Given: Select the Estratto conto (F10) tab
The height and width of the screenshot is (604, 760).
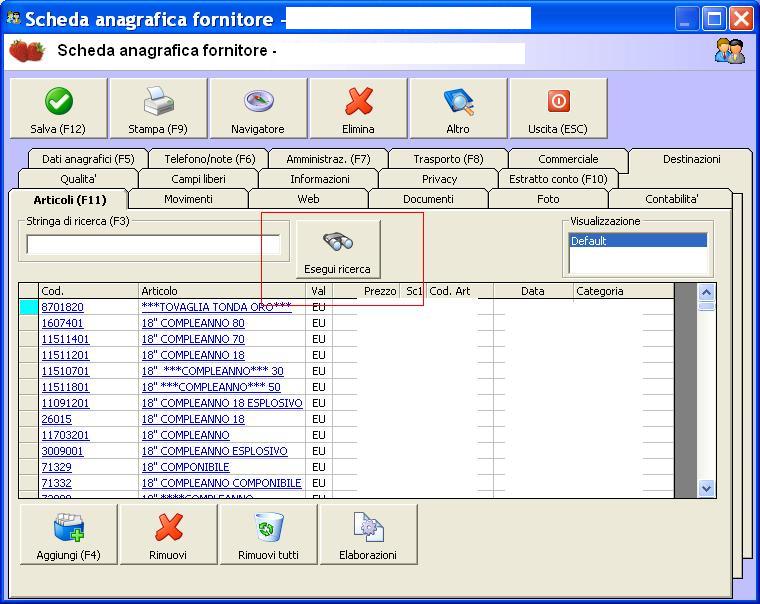Looking at the screenshot, I should [x=558, y=179].
